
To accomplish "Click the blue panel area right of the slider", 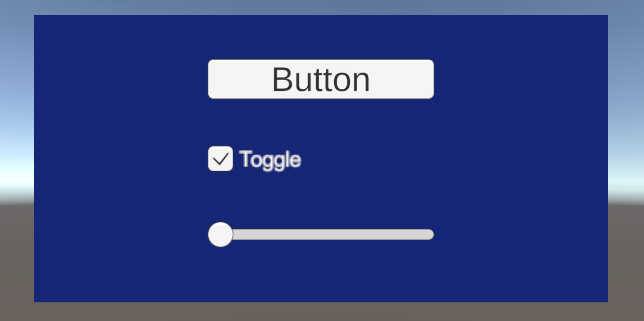I will (x=513, y=235).
